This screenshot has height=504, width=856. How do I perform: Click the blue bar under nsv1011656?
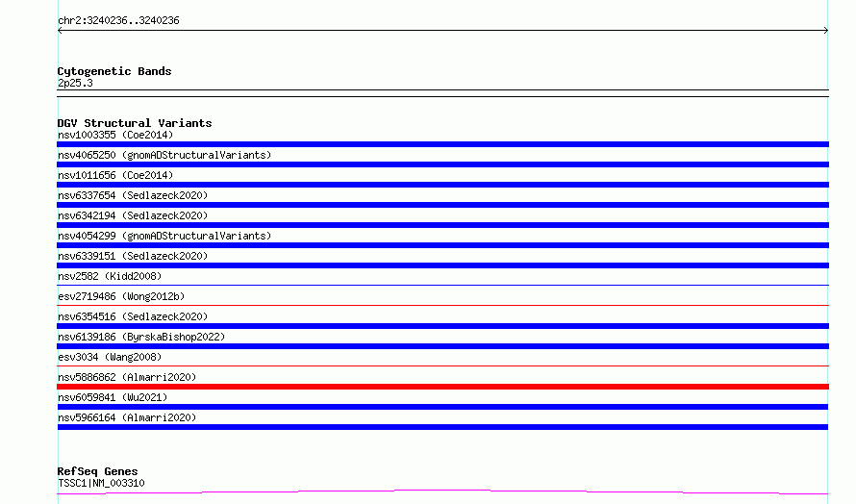pyautogui.click(x=442, y=185)
